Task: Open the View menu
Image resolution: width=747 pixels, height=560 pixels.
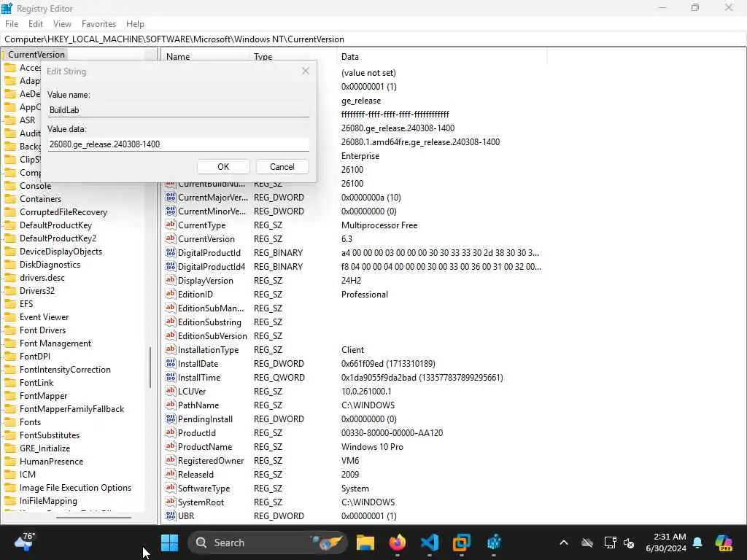Action: [x=62, y=24]
